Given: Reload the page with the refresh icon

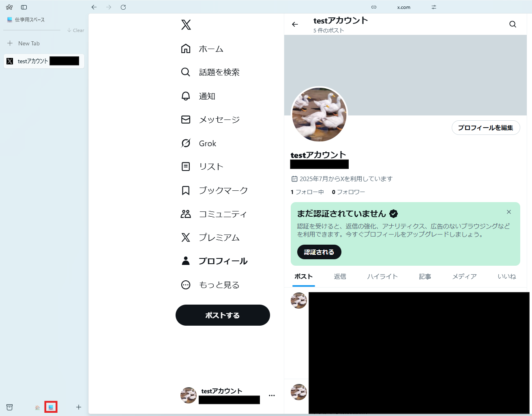Looking at the screenshot, I should coord(123,7).
